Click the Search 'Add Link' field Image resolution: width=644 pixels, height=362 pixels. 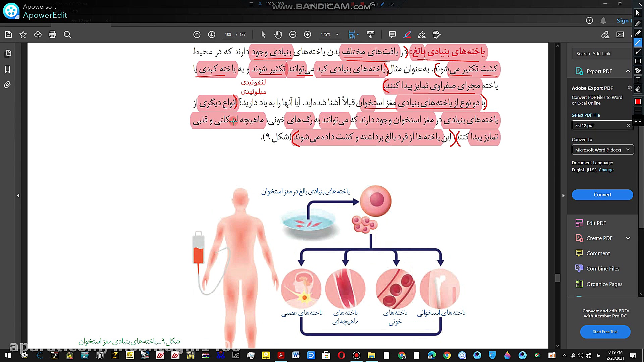602,54
